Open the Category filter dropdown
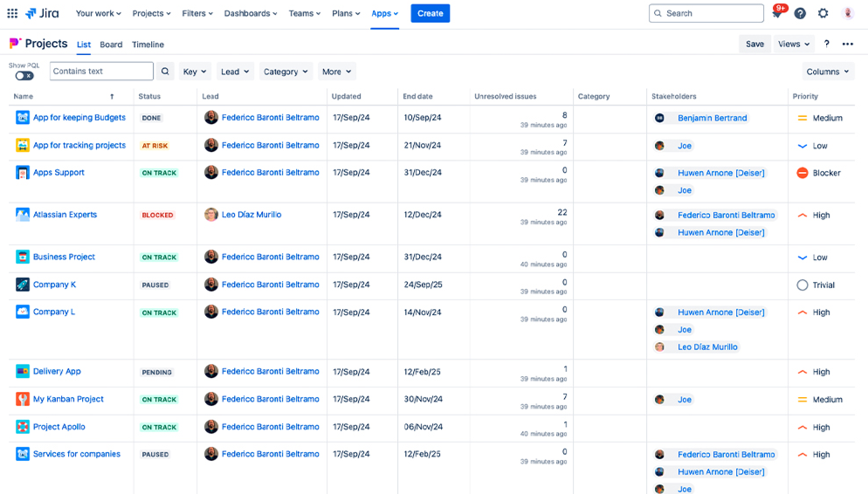Viewport: 868px width, 494px height. pos(286,72)
